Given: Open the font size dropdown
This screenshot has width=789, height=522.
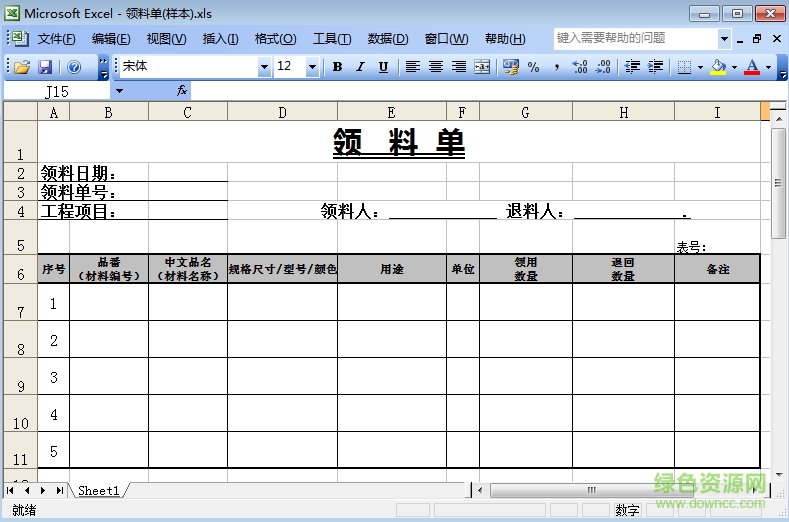Looking at the screenshot, I should coord(312,66).
